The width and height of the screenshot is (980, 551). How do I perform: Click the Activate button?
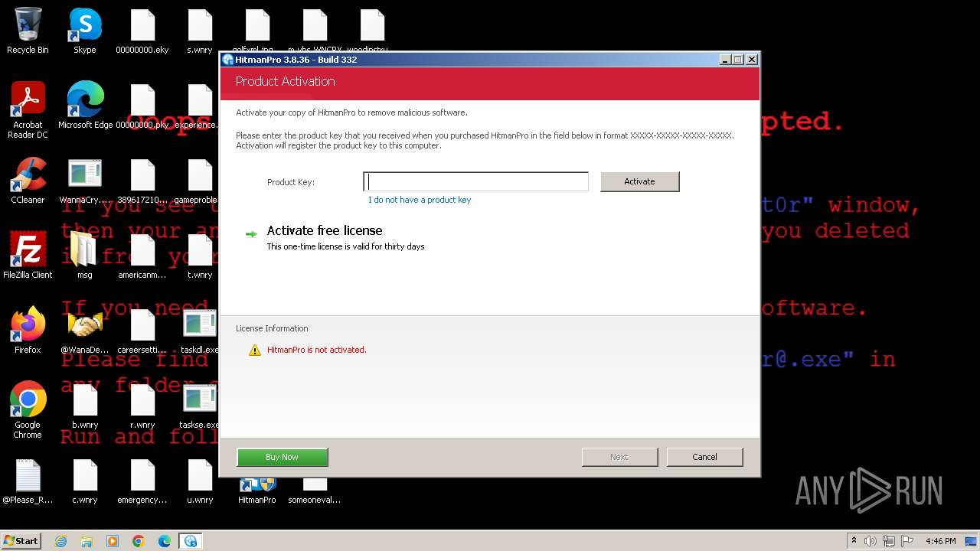click(x=639, y=181)
